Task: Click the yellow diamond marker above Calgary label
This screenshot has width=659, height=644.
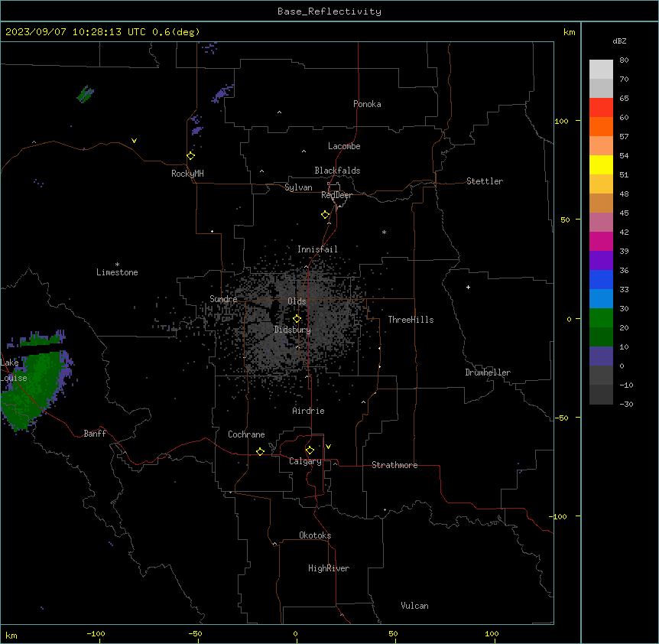Action: click(x=310, y=450)
